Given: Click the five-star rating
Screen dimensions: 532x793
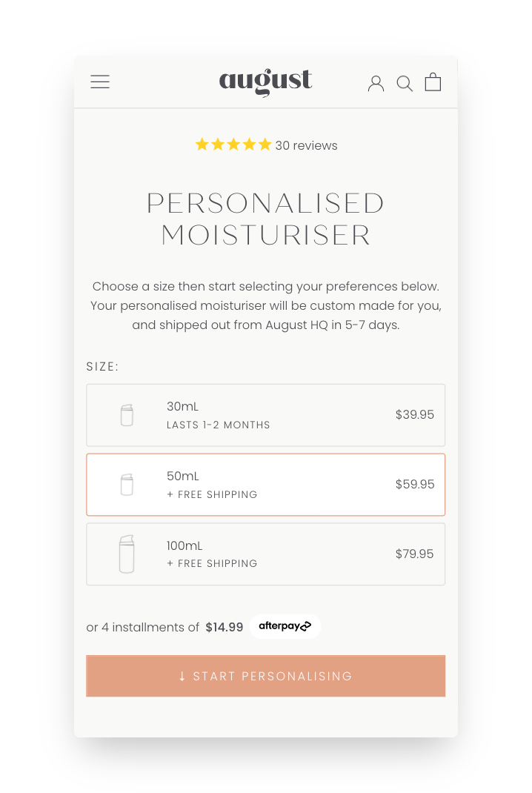Looking at the screenshot, I should click(x=233, y=145).
